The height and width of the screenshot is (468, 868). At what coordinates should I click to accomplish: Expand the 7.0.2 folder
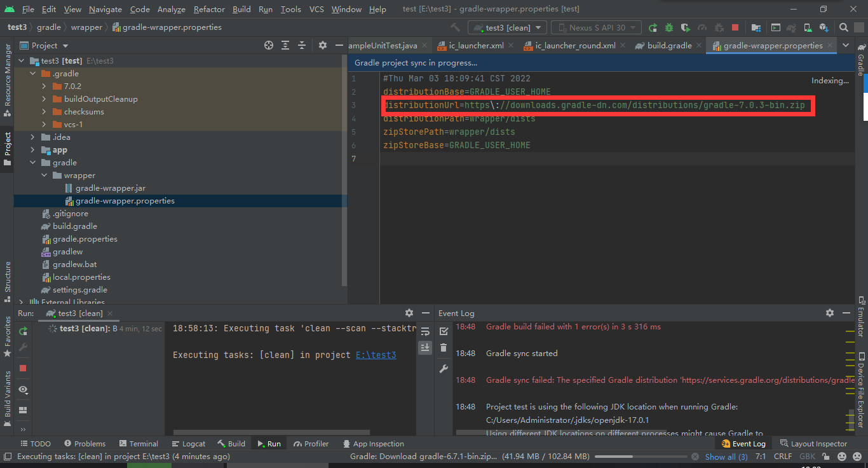[x=44, y=86]
